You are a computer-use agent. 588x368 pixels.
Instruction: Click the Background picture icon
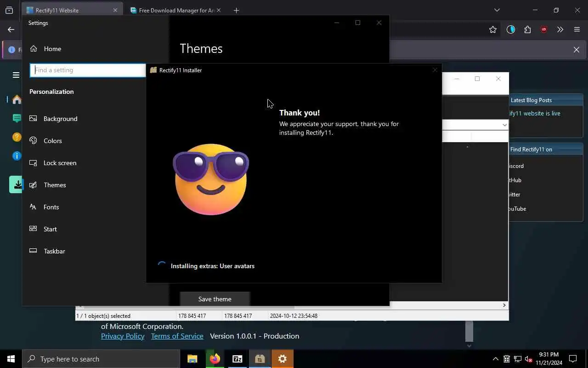click(33, 118)
